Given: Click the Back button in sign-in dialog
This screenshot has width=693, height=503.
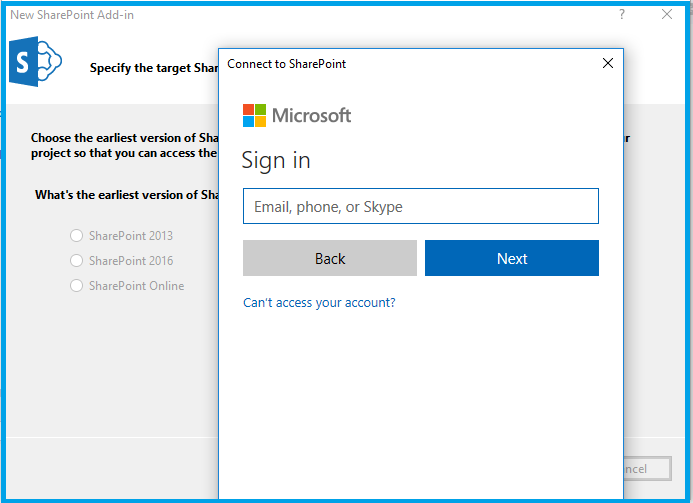Looking at the screenshot, I should [330, 258].
